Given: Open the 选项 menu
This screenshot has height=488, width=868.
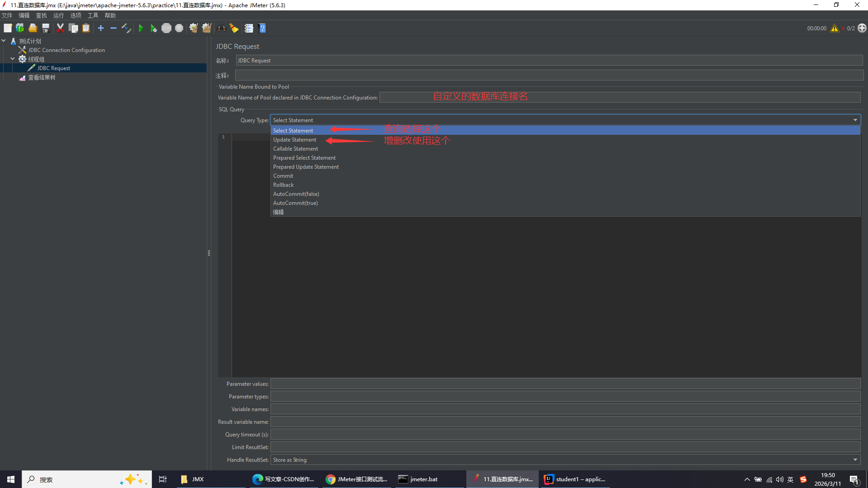Looking at the screenshot, I should [76, 15].
